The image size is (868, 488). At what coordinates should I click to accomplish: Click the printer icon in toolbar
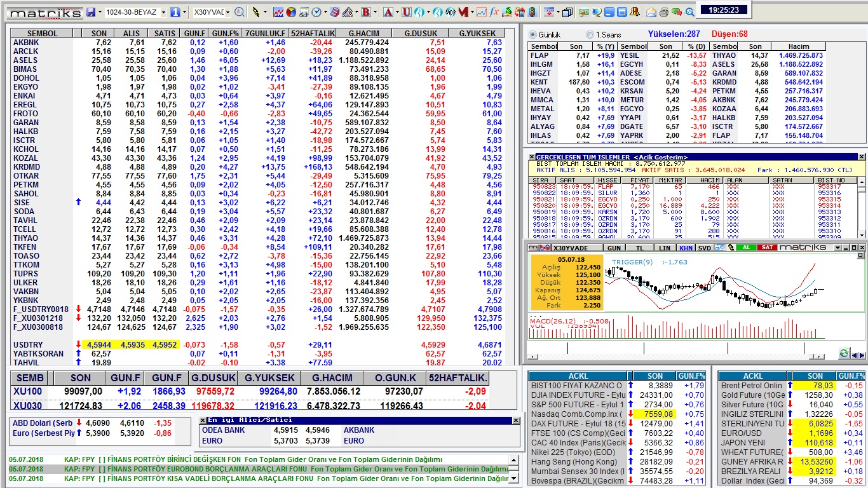coord(664,12)
